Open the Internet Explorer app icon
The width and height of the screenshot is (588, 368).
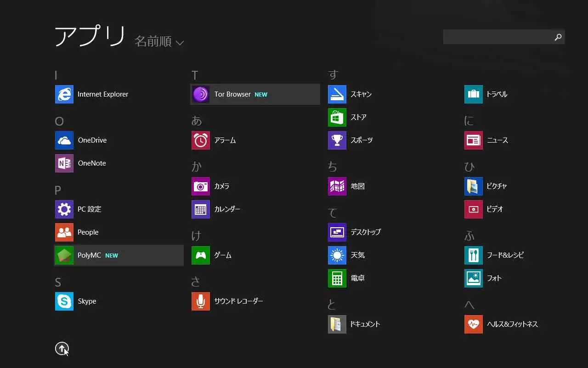point(64,94)
